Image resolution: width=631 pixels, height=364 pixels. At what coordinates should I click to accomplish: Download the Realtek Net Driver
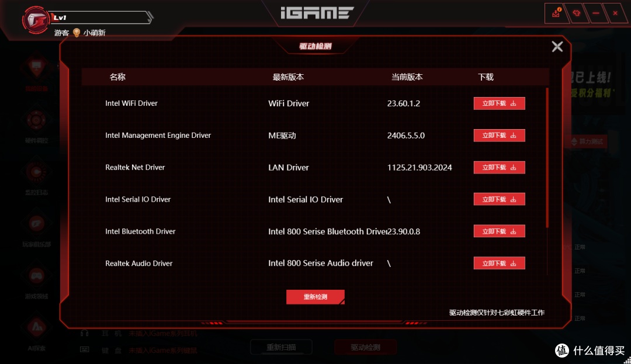[499, 167]
